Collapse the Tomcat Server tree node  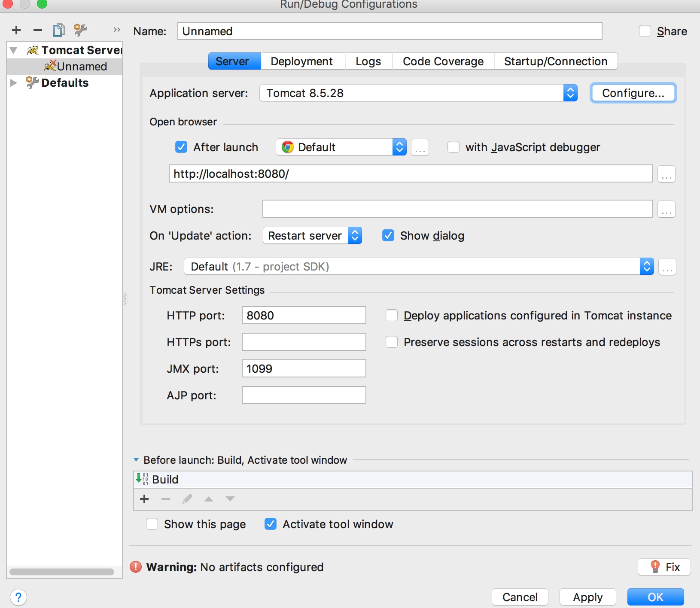click(14, 50)
